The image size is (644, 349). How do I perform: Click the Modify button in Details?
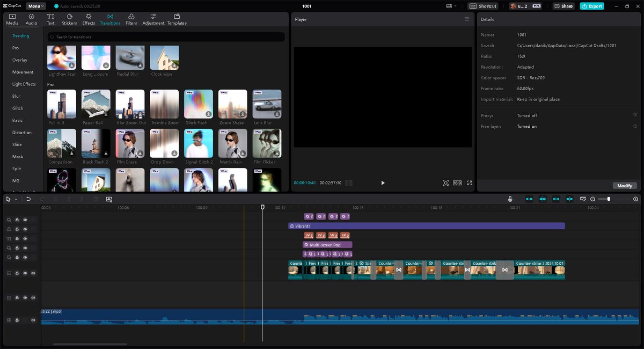click(x=625, y=186)
